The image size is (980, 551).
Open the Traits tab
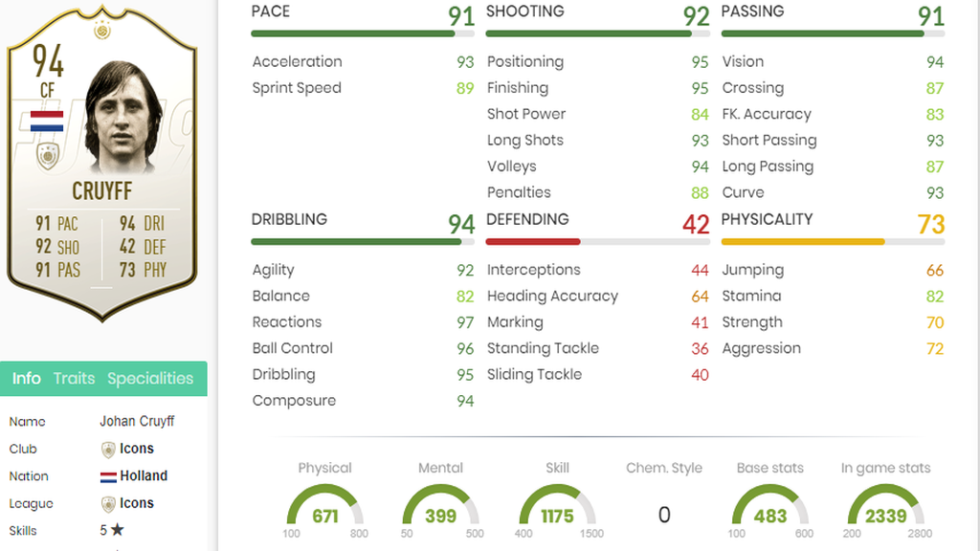(74, 378)
